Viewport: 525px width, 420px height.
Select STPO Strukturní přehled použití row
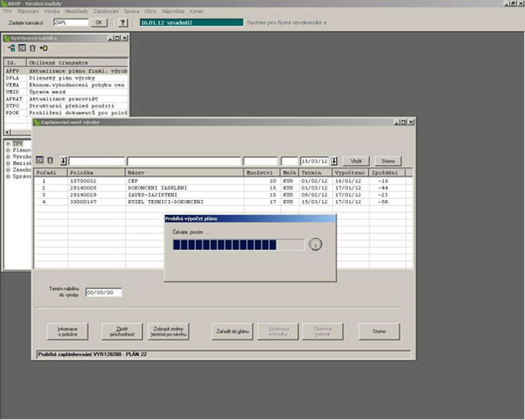66,106
